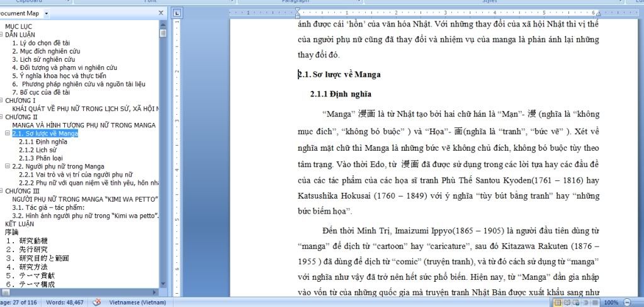Screen dimensions: 644x307
Task: Click the proofing errors icon in status bar
Action: pyautogui.click(x=97, y=303)
